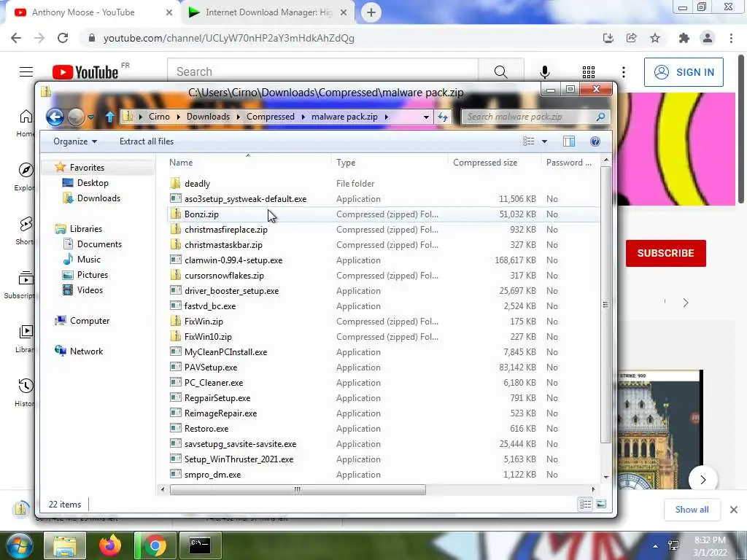
Task: Select Restoro.exe
Action: coord(206,429)
